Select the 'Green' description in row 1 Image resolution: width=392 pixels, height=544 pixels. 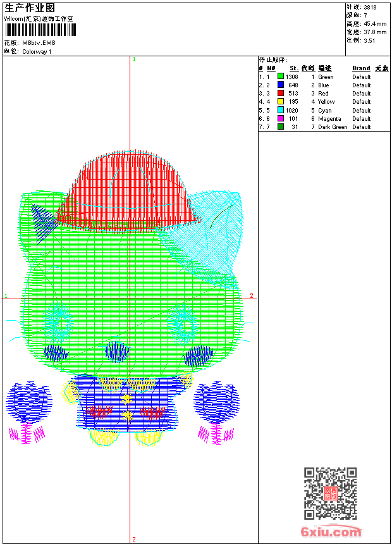point(326,77)
